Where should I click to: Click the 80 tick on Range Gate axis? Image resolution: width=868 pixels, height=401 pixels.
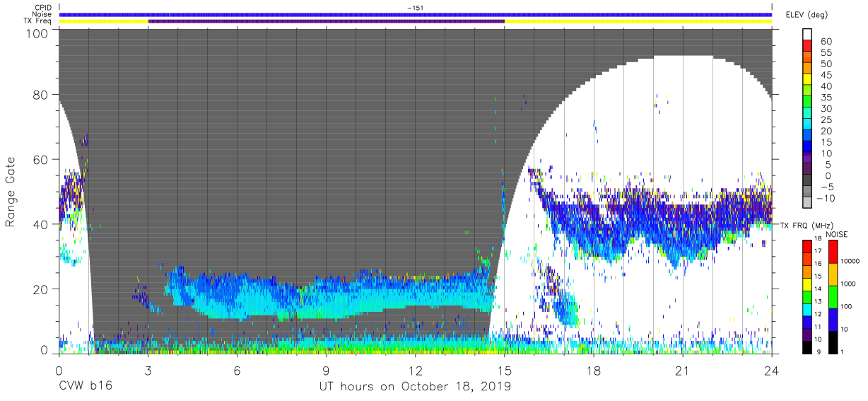(x=42, y=95)
